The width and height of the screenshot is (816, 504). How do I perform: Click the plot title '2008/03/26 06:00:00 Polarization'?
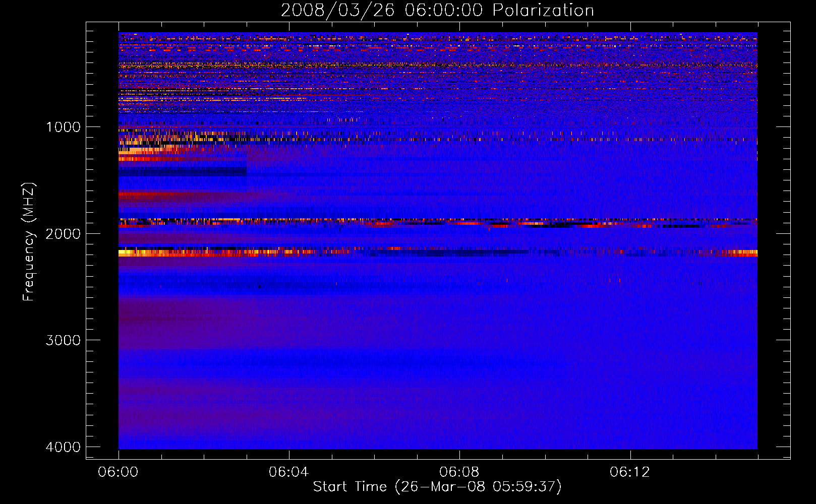coord(437,10)
